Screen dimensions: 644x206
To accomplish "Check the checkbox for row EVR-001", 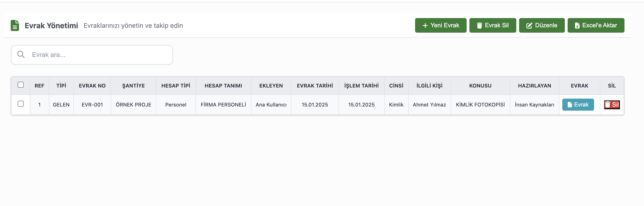I will tap(21, 104).
